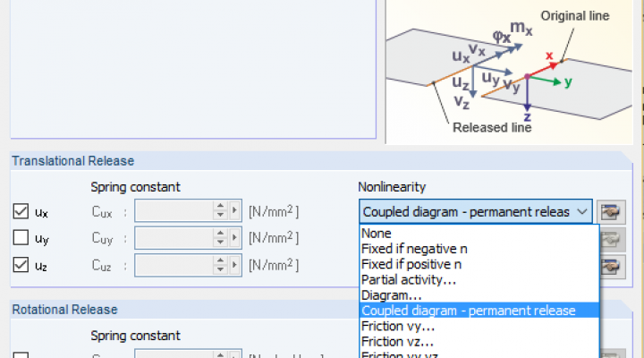Click the arrow button beside the Cux field
Image resolution: width=644 pixels, height=358 pixels.
[235, 212]
